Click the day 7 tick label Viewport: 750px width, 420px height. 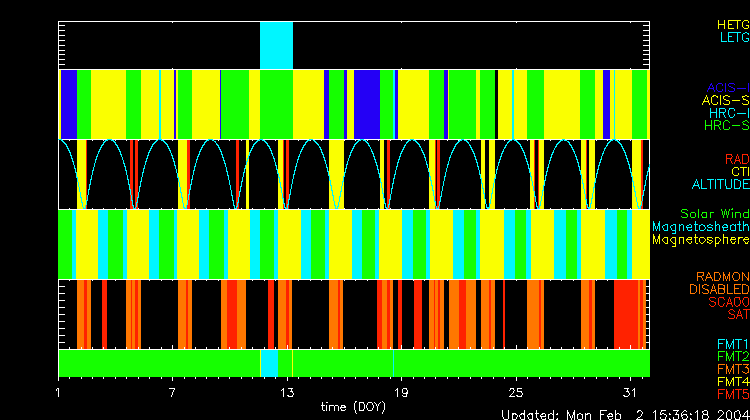174,391
